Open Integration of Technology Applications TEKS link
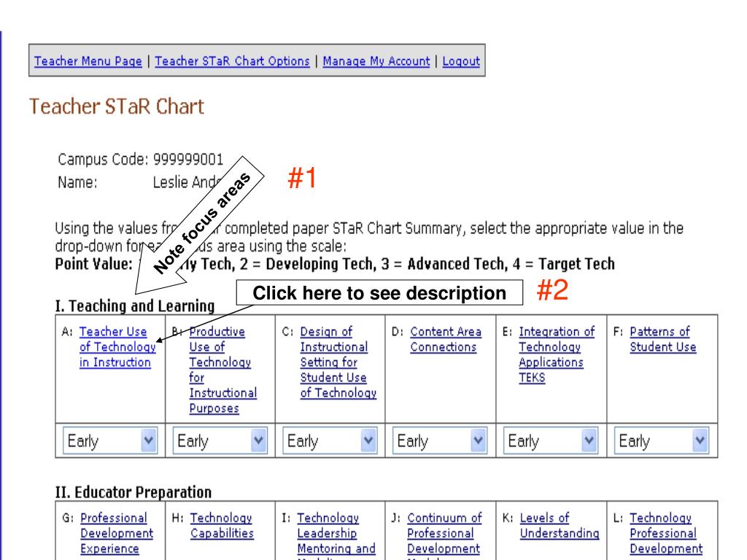Screen dimensions: 747x560 pos(557,354)
